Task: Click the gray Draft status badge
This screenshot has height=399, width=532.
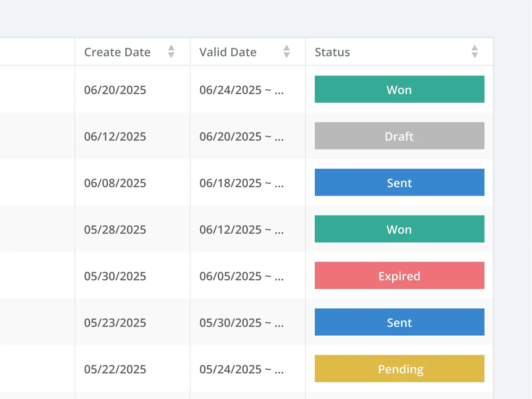Action: click(x=399, y=136)
